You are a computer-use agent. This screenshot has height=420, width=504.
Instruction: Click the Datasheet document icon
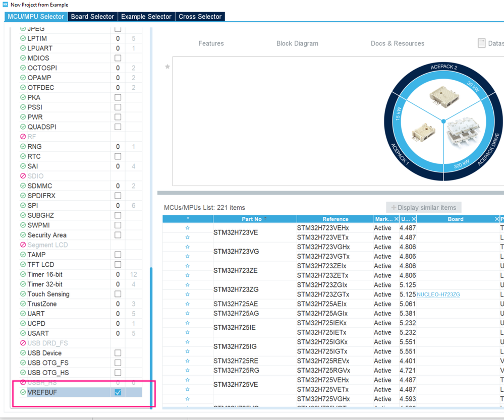pos(481,43)
